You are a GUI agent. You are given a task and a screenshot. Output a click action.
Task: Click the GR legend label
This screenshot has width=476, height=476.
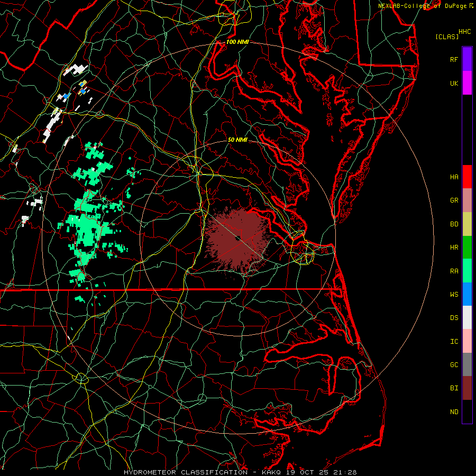454,200
